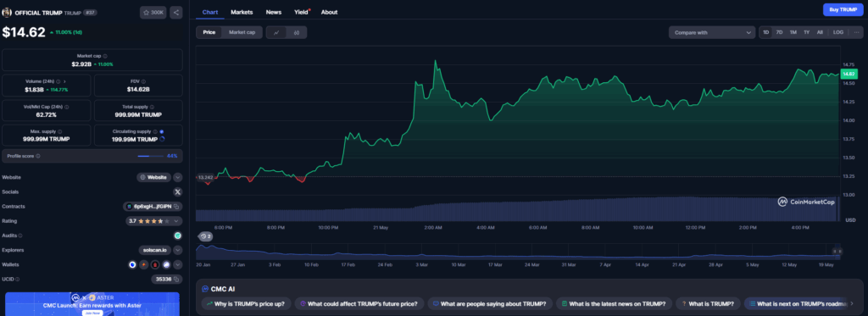Open the Volume (24h) arrow for details
868x316 pixels.
tap(64, 81)
